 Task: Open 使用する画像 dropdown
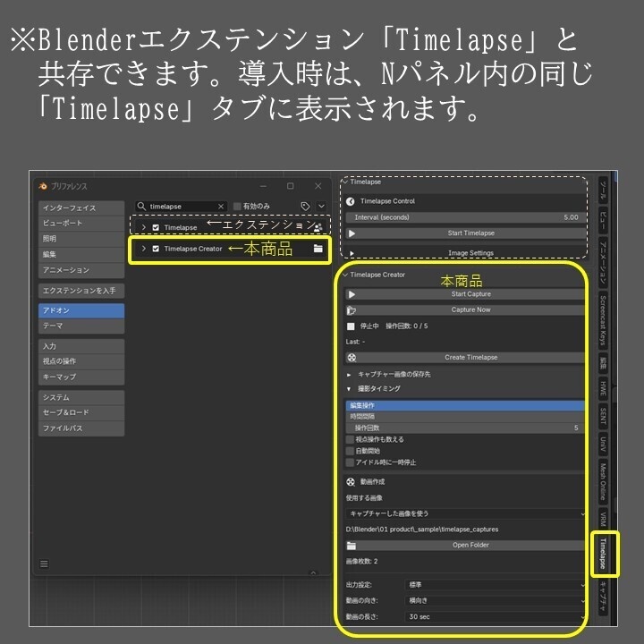click(x=465, y=513)
